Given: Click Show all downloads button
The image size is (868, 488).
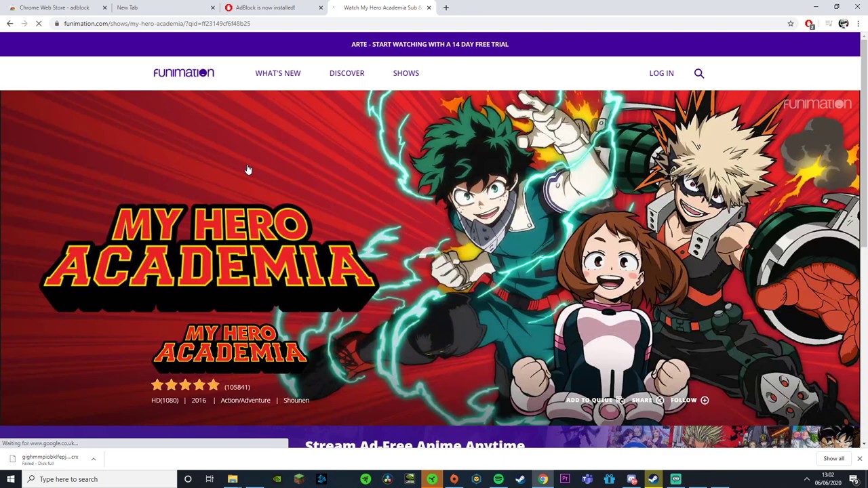Looking at the screenshot, I should (x=833, y=459).
